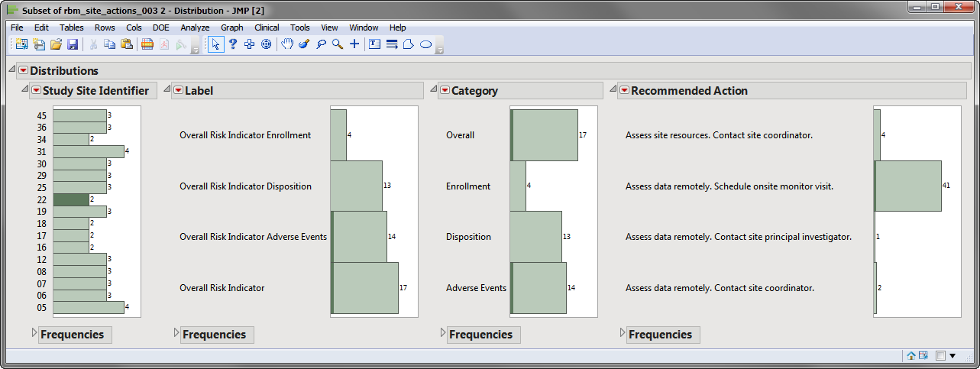Activate the Magnifier zoom tool

[x=337, y=44]
